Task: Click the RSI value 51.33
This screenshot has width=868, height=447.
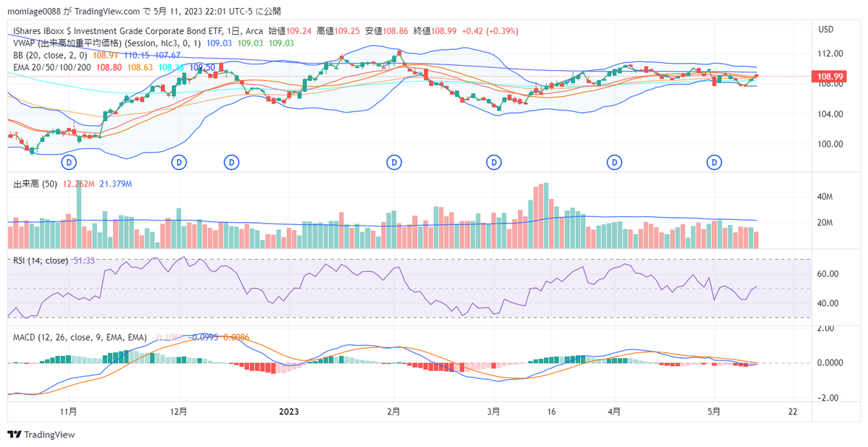Action: tap(85, 260)
